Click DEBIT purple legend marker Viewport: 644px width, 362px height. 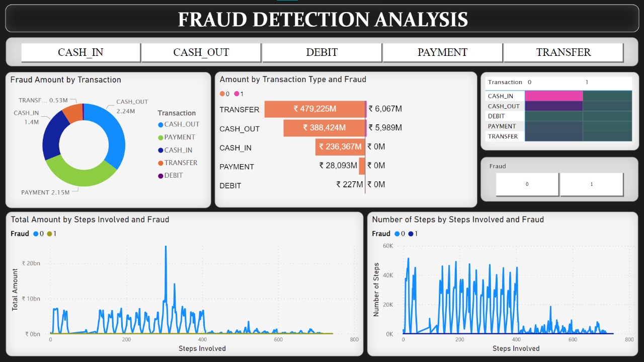(x=160, y=176)
